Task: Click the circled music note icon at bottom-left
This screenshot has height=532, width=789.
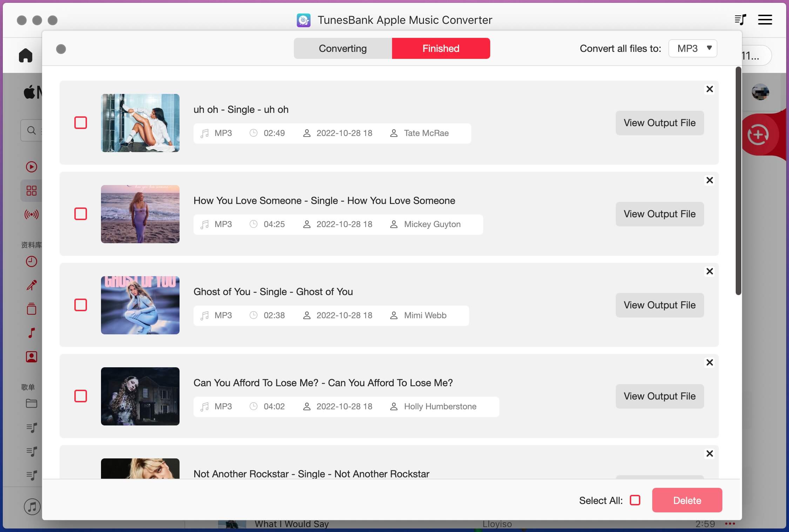Action: click(x=32, y=506)
